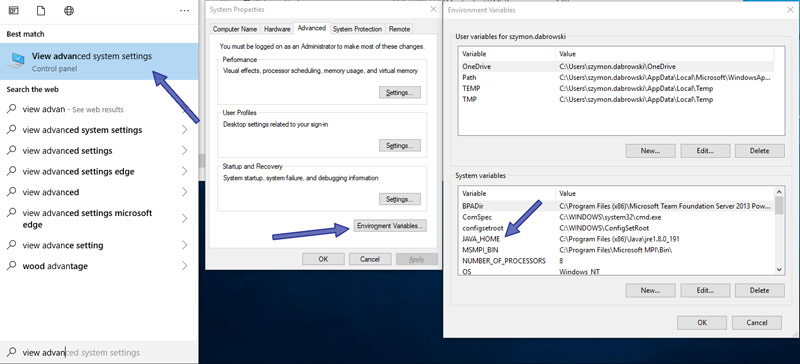This screenshot has height=364, width=800.
Task: Click the search text box at the bottom
Action: click(99, 352)
